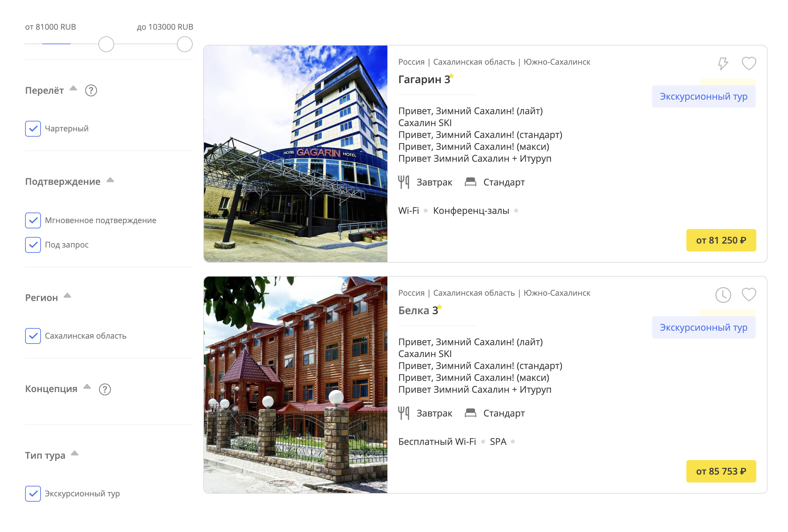Viewport: 788px width, 532px height.
Task: Click Экскурсионный тур tag on Белка card
Action: coord(704,327)
